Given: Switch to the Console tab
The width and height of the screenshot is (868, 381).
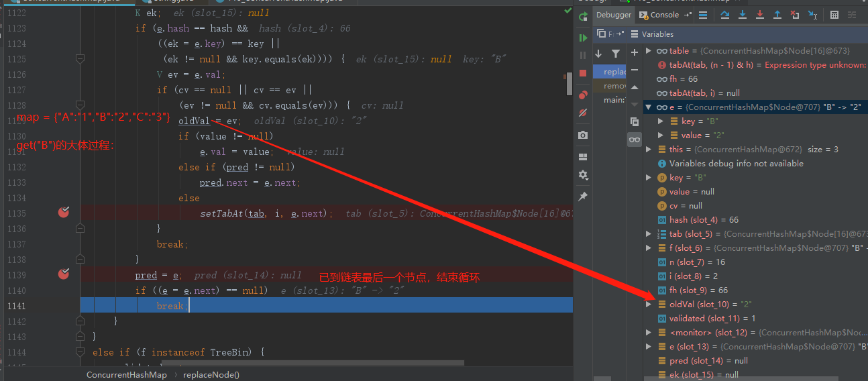Looking at the screenshot, I should click(665, 15).
